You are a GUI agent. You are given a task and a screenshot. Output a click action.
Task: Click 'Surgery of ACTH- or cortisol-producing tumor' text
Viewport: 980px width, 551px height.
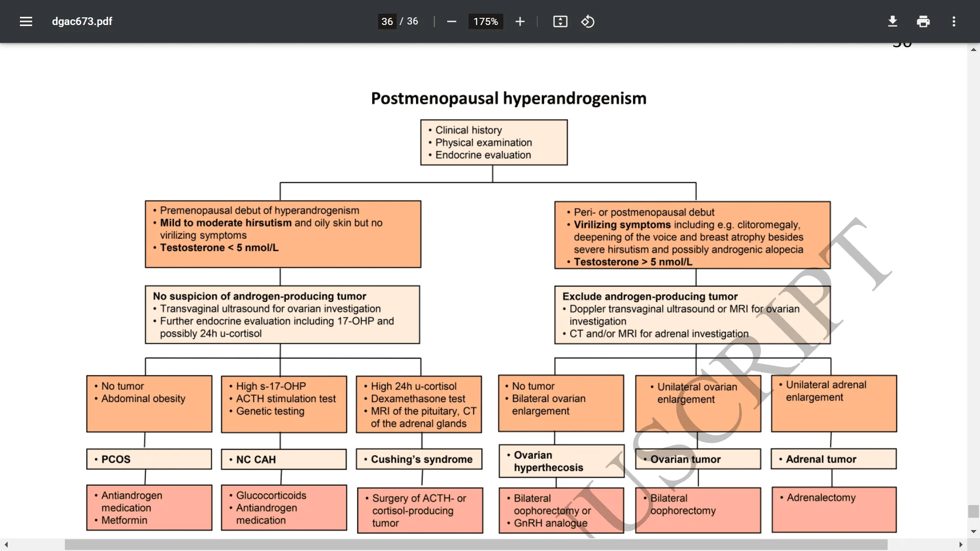tap(419, 510)
